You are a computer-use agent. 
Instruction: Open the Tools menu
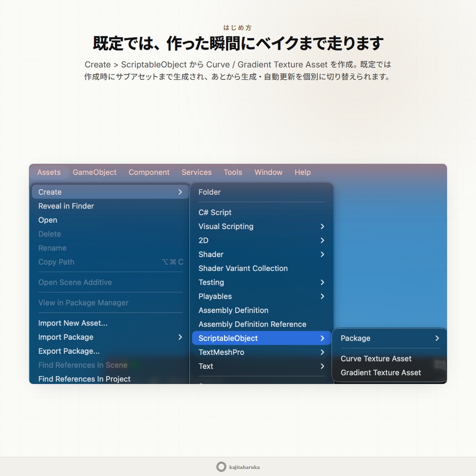click(233, 172)
